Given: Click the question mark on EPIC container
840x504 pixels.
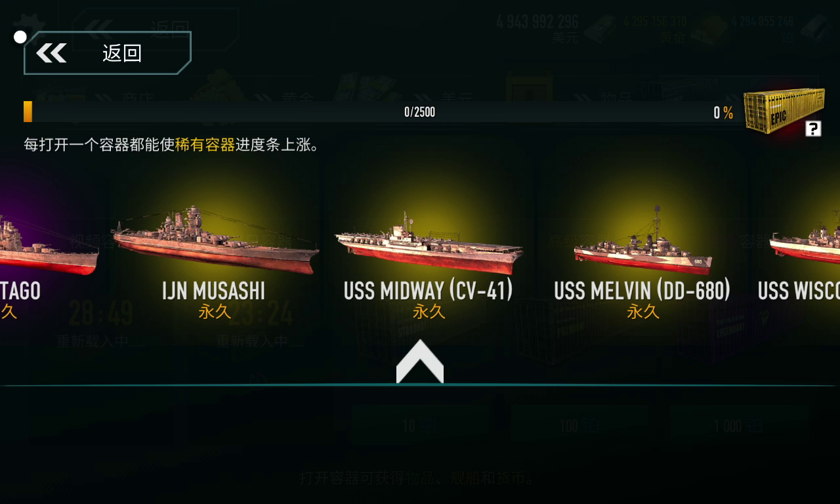Looking at the screenshot, I should (x=813, y=129).
